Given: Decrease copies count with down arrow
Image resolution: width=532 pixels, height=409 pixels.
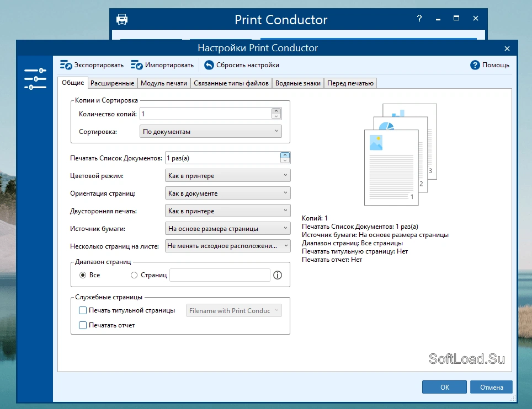Looking at the screenshot, I should click(x=276, y=116).
